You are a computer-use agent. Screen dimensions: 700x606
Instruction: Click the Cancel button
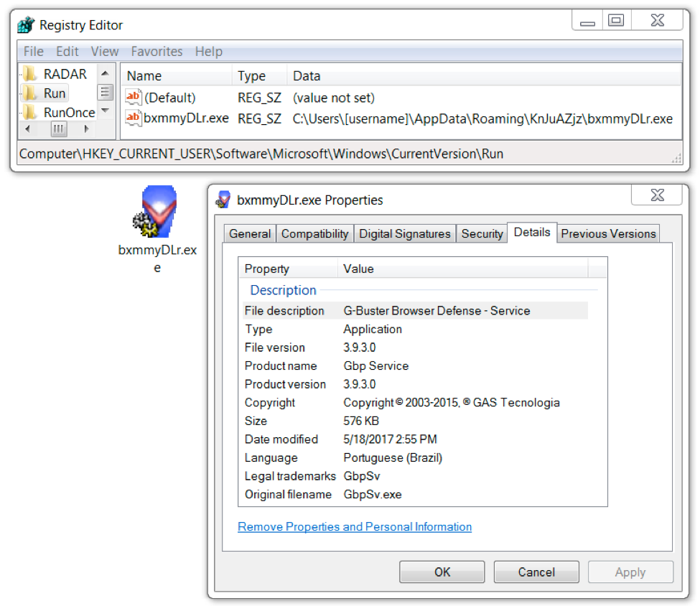pos(536,572)
